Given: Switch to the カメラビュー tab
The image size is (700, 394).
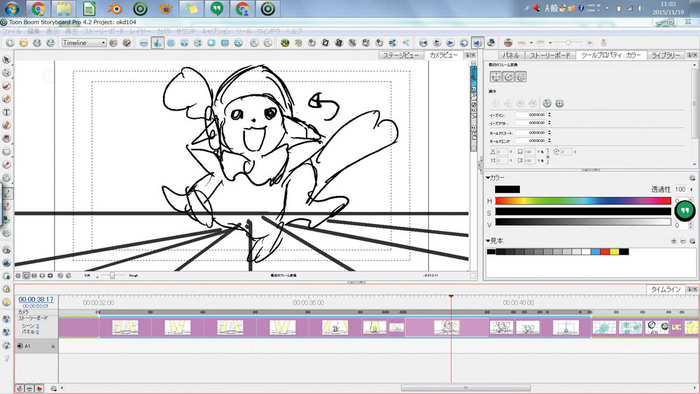Looking at the screenshot, I should (x=443, y=55).
